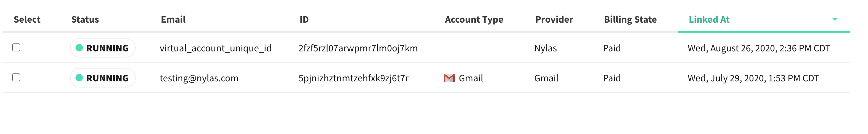Sort by Linked At column header

coord(709,20)
